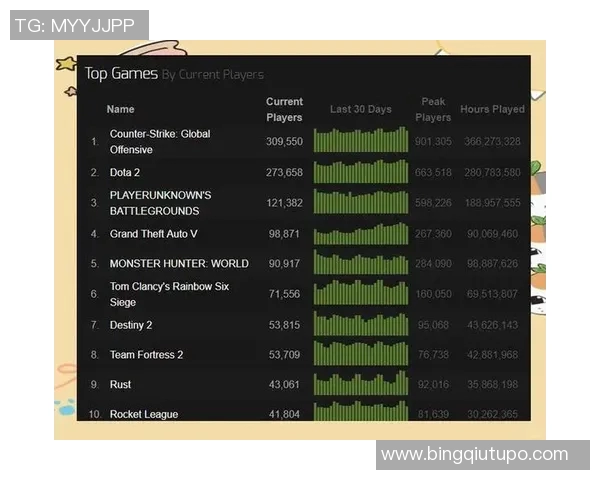The image size is (600, 480).
Task: Click the Dota 2 game name
Action: click(x=125, y=172)
